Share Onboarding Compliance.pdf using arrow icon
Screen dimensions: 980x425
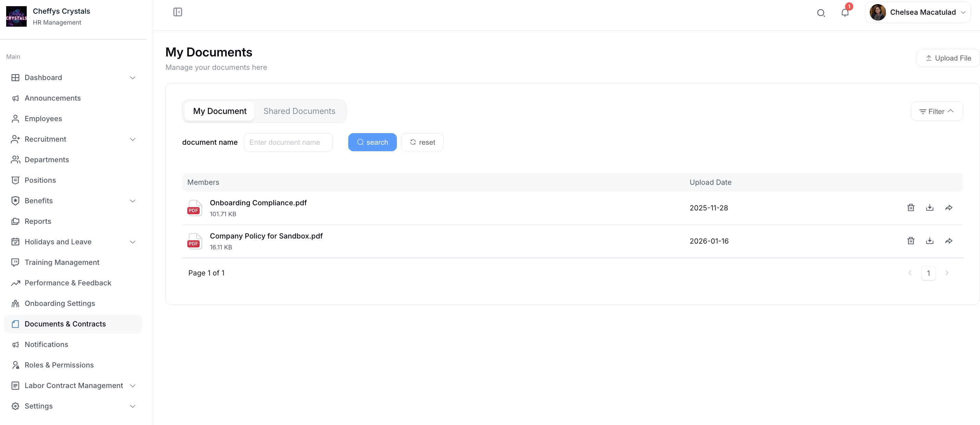[948, 208]
